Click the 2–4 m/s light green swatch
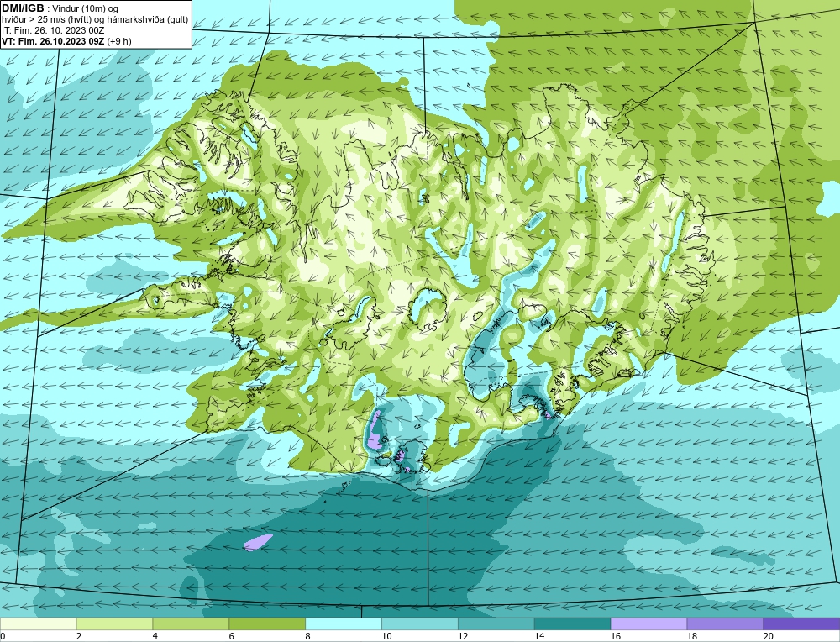 114,624
